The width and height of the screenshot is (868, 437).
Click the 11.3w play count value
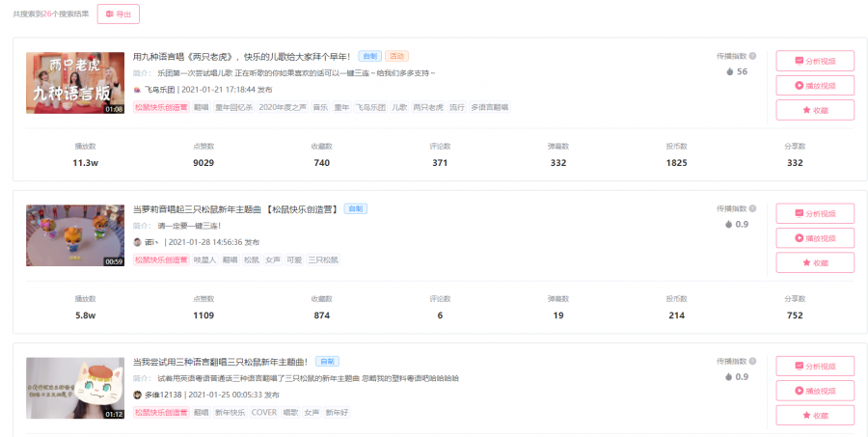(x=85, y=163)
